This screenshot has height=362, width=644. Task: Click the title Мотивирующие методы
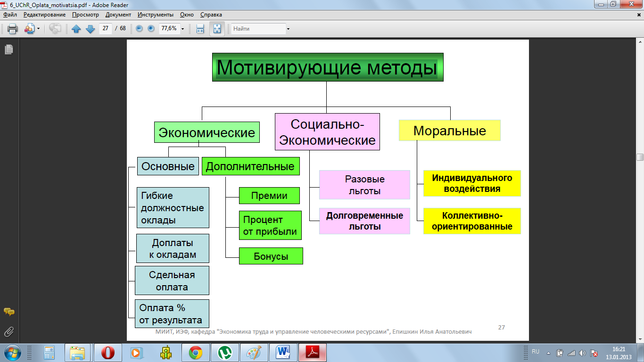point(328,67)
